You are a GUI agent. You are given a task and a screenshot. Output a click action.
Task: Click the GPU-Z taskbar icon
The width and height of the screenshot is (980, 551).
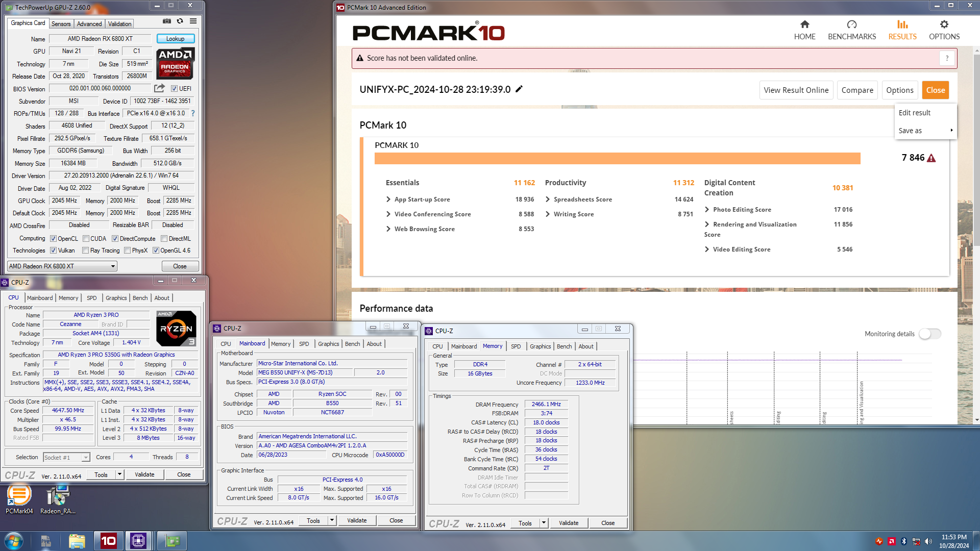(172, 541)
